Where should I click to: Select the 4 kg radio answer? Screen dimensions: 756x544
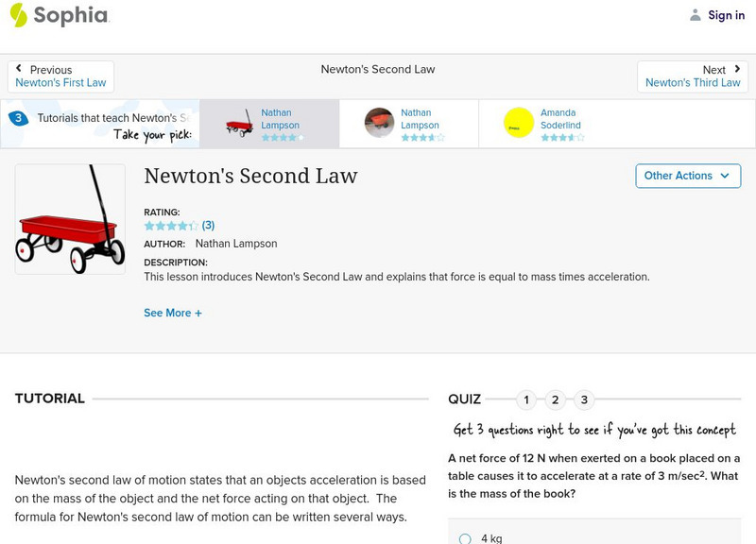(465, 538)
